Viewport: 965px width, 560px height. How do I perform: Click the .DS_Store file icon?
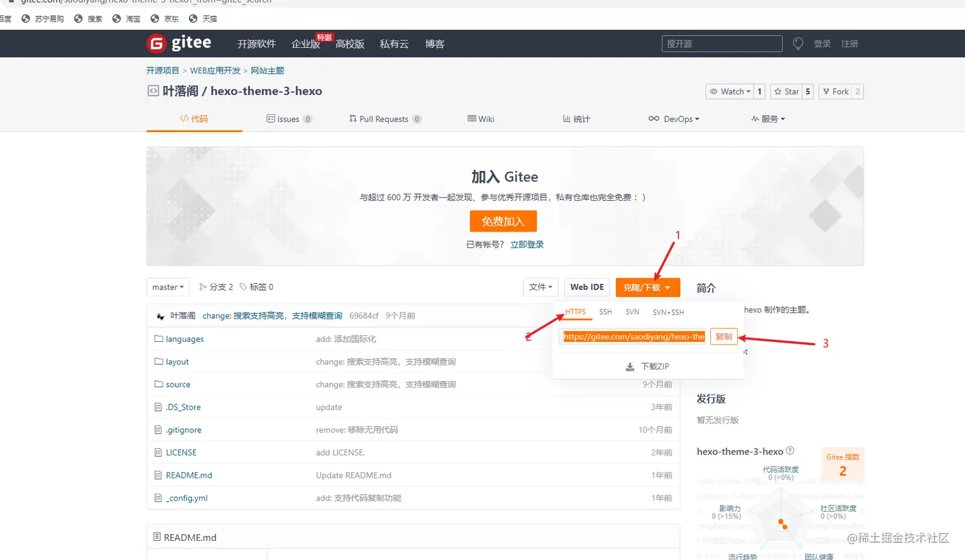point(158,407)
